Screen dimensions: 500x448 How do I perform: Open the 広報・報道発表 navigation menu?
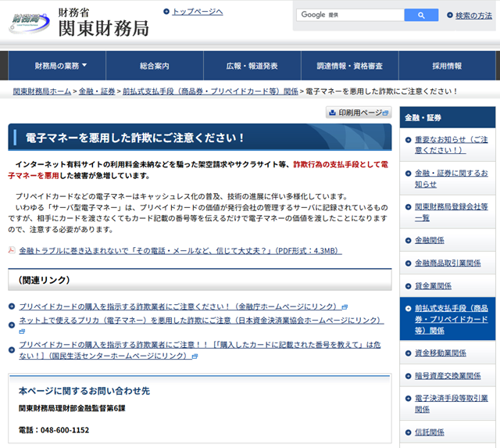tap(252, 66)
